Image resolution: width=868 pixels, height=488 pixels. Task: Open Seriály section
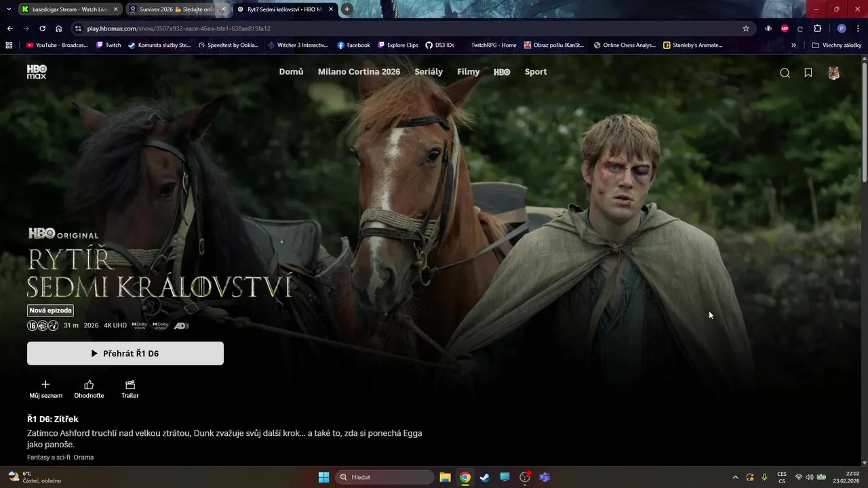click(429, 72)
